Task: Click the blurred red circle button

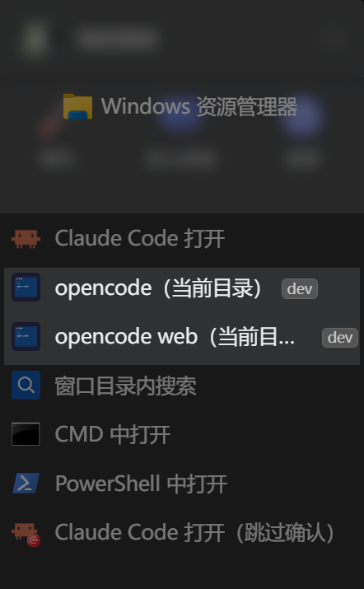Action: coord(49,127)
